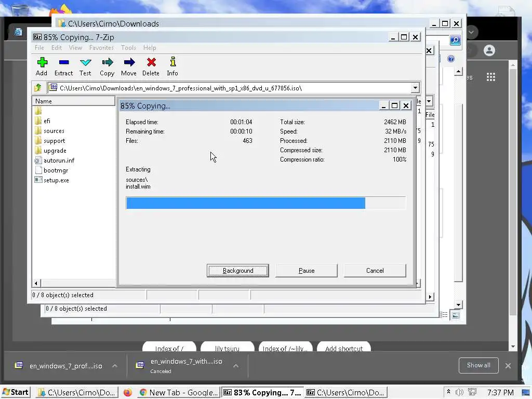Click the view mode icon in Explorer window
This screenshot has height=399, width=532.
point(444,315)
